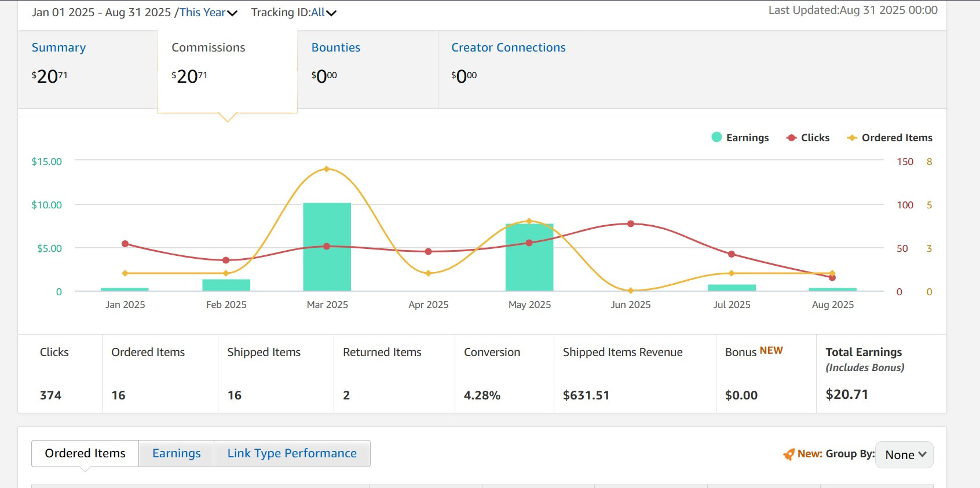Open the This Year date range dropdown
Viewport: 980px width, 488px height.
[x=208, y=13]
